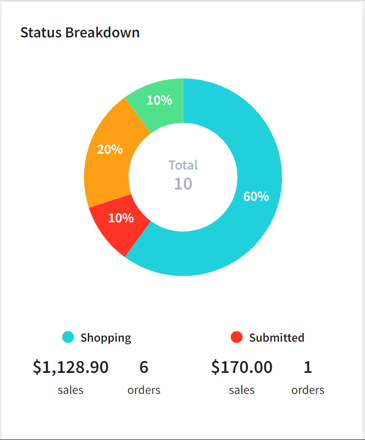Click the 10% label on the green slice
The height and width of the screenshot is (440, 365).
click(x=159, y=100)
